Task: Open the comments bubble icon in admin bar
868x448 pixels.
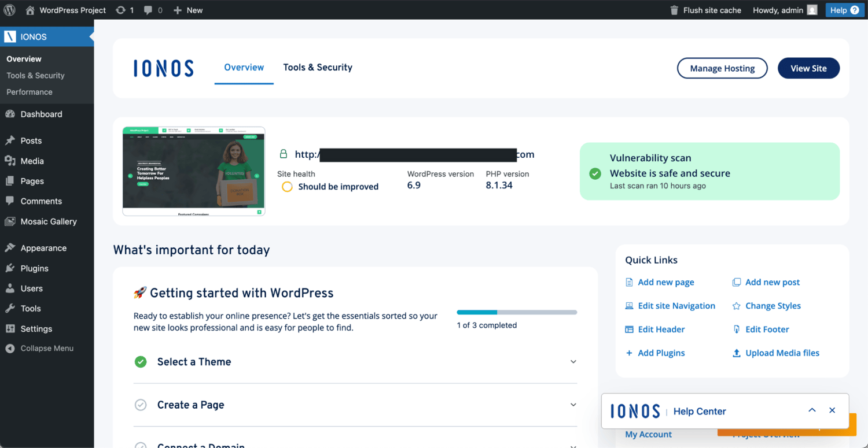Action: click(x=148, y=10)
